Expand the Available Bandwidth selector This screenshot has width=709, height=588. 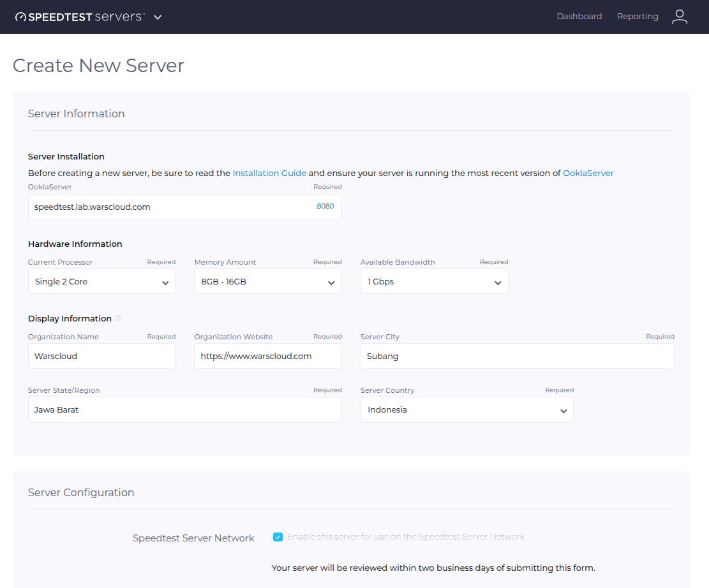(434, 281)
